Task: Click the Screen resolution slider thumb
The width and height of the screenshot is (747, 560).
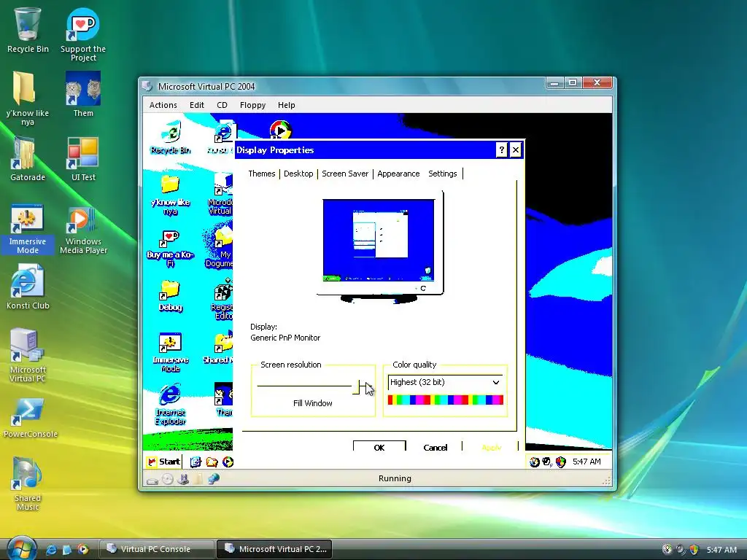Action: [x=356, y=387]
